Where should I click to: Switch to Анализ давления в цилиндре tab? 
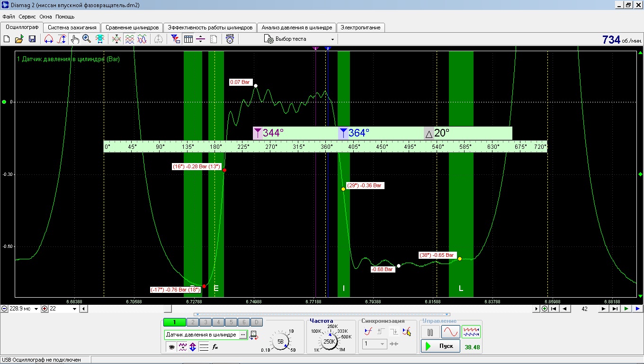point(297,27)
